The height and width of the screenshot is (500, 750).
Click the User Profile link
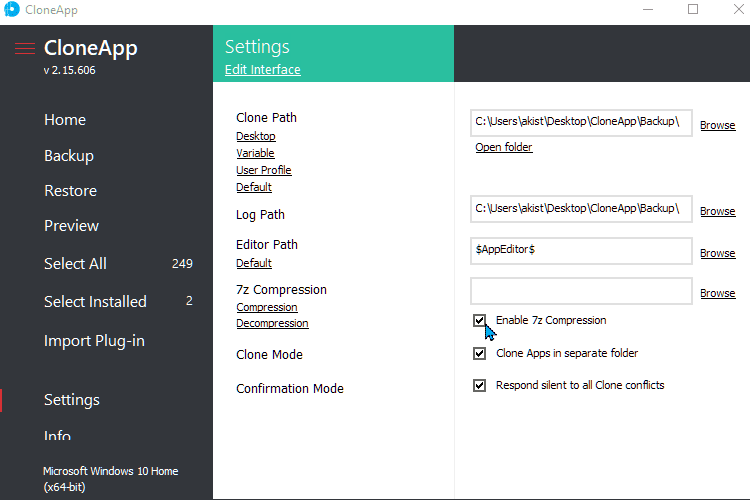264,170
